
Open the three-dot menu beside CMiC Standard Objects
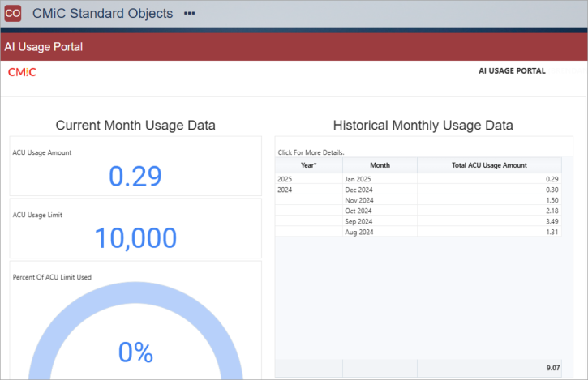click(x=189, y=13)
